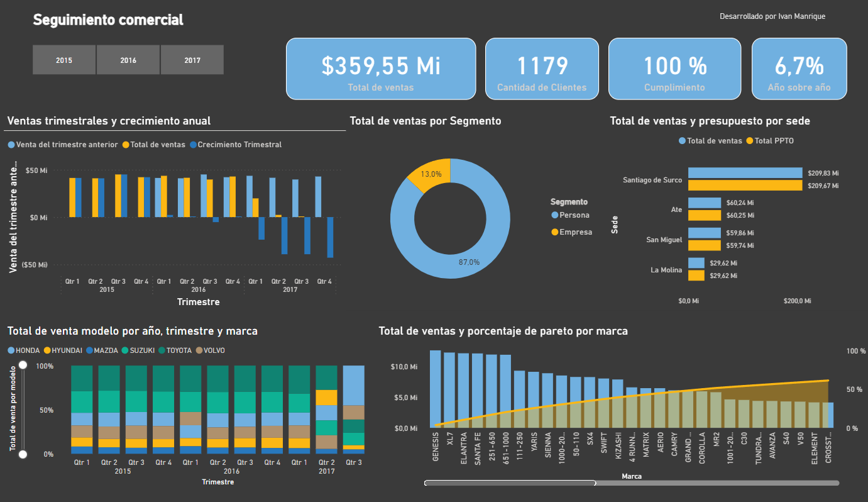This screenshot has height=502, width=868.
Task: Toggle VOLVO in the brand legend
Action: [x=210, y=350]
